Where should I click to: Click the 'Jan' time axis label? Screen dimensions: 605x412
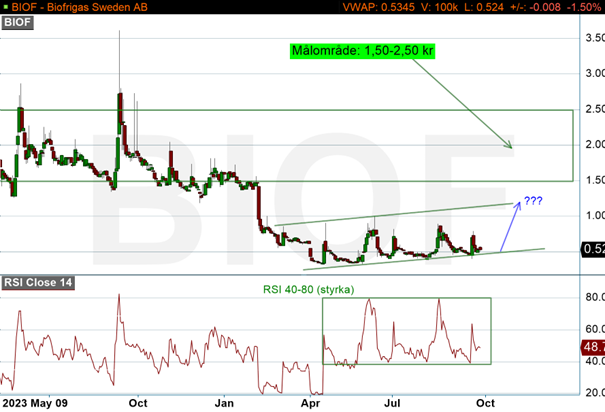pyautogui.click(x=225, y=402)
